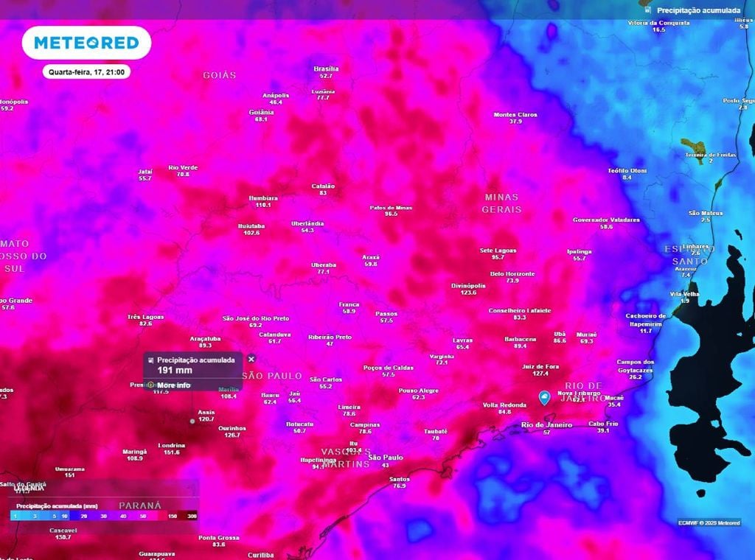Click Rio de Janeiro city label

click(546, 425)
